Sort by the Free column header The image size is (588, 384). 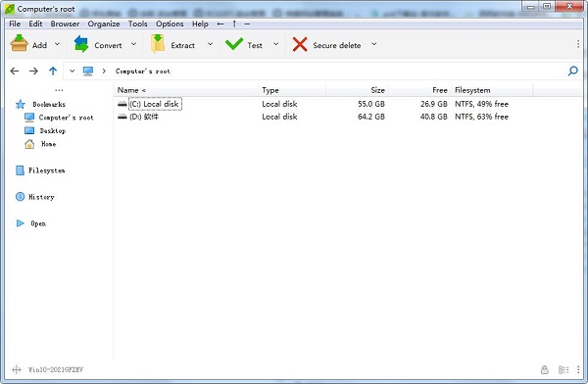tap(420, 90)
